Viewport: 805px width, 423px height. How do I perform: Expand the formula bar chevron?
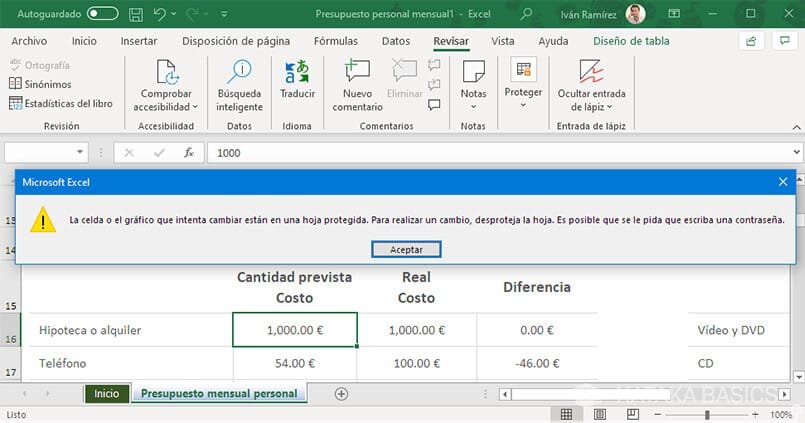[796, 152]
